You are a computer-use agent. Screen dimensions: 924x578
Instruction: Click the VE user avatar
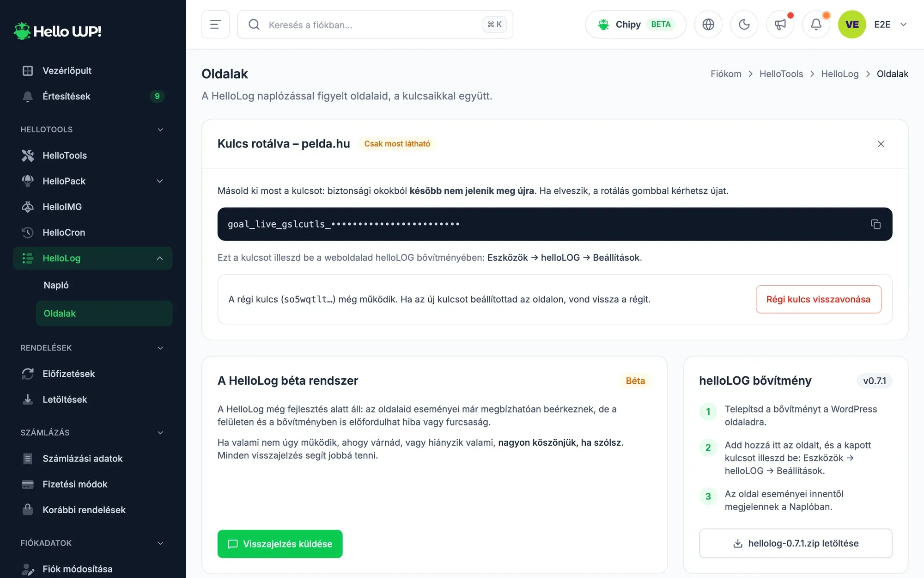pyautogui.click(x=851, y=25)
